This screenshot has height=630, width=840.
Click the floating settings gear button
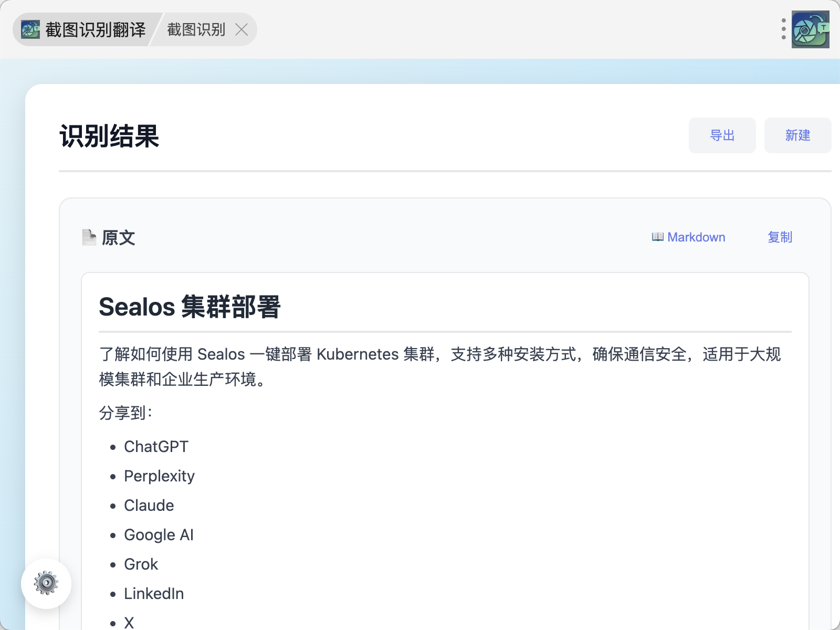[x=46, y=583]
